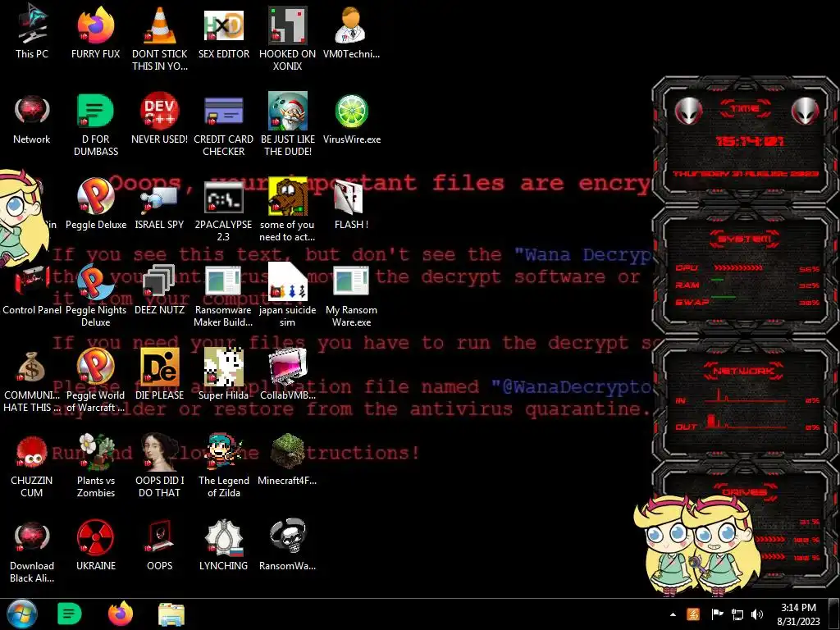Open the Network desktop icon

[x=32, y=119]
